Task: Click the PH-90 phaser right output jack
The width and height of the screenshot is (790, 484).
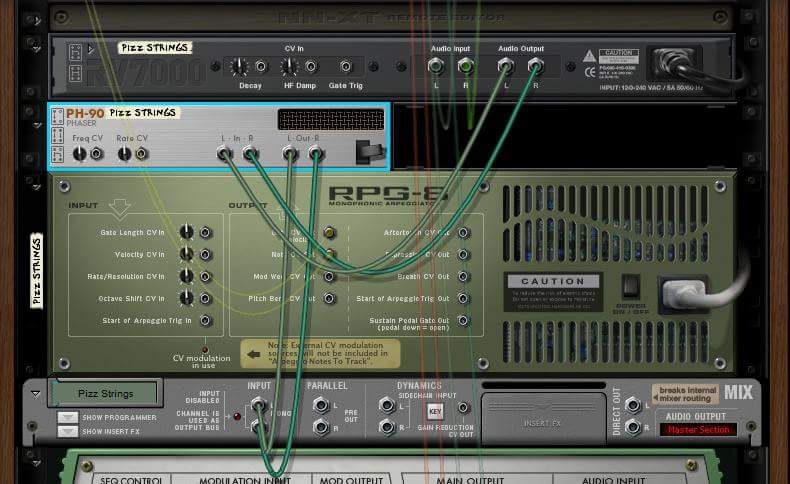Action: [x=315, y=153]
